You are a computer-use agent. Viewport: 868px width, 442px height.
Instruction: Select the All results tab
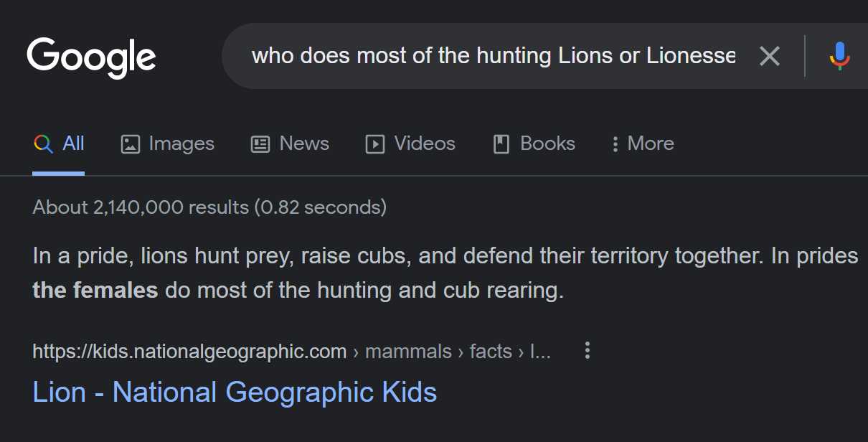[x=73, y=144]
